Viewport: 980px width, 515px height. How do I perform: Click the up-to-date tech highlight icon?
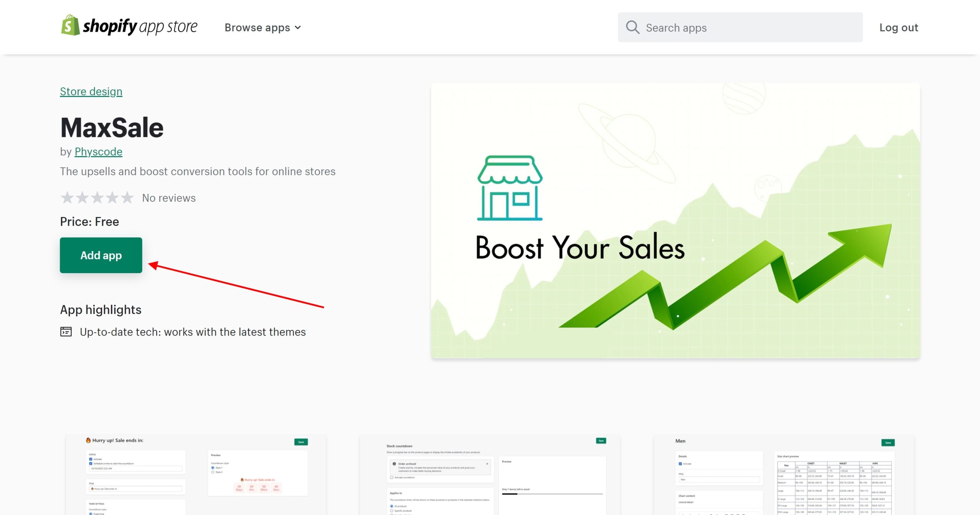point(66,332)
